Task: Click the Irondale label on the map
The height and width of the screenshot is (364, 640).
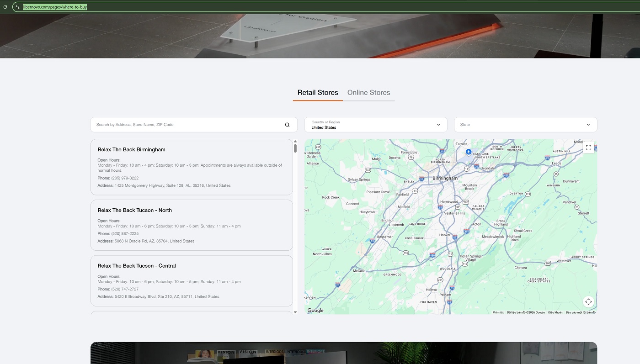Action: (x=488, y=168)
